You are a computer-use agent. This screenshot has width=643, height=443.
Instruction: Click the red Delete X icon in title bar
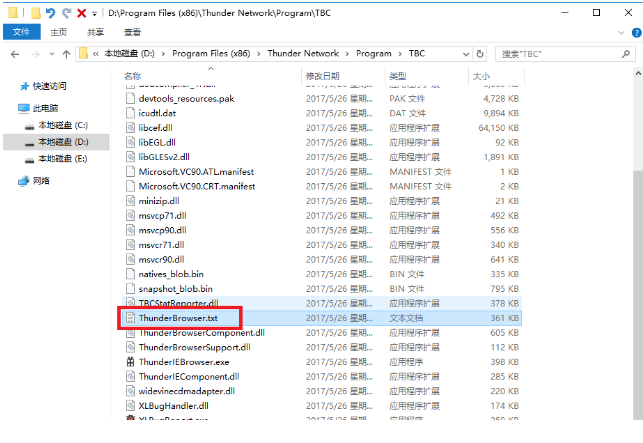pos(82,13)
